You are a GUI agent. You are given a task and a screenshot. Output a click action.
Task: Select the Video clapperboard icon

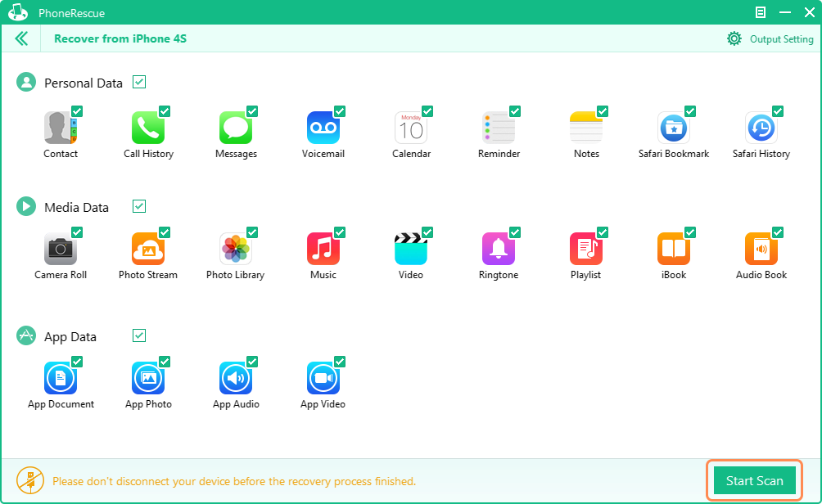(410, 249)
